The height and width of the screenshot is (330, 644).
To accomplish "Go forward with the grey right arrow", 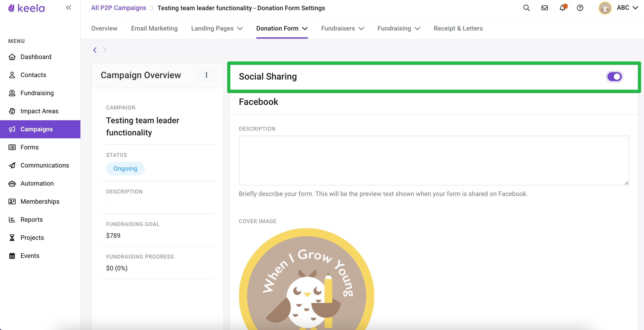I will [x=105, y=50].
